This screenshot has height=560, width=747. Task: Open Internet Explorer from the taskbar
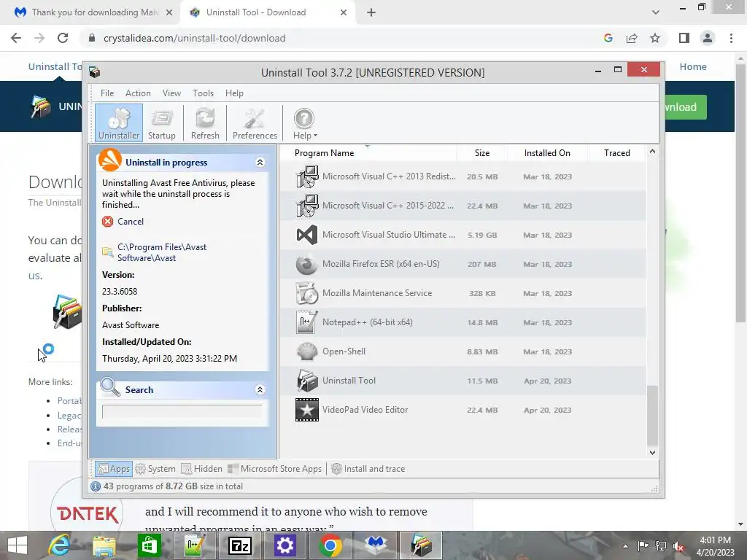60,545
